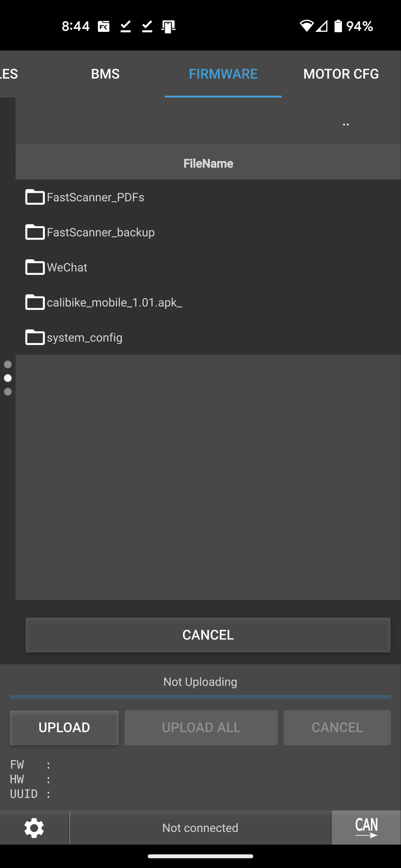Image resolution: width=401 pixels, height=868 pixels.
Task: Switch to the MOTOR CFG tab
Action: [341, 74]
